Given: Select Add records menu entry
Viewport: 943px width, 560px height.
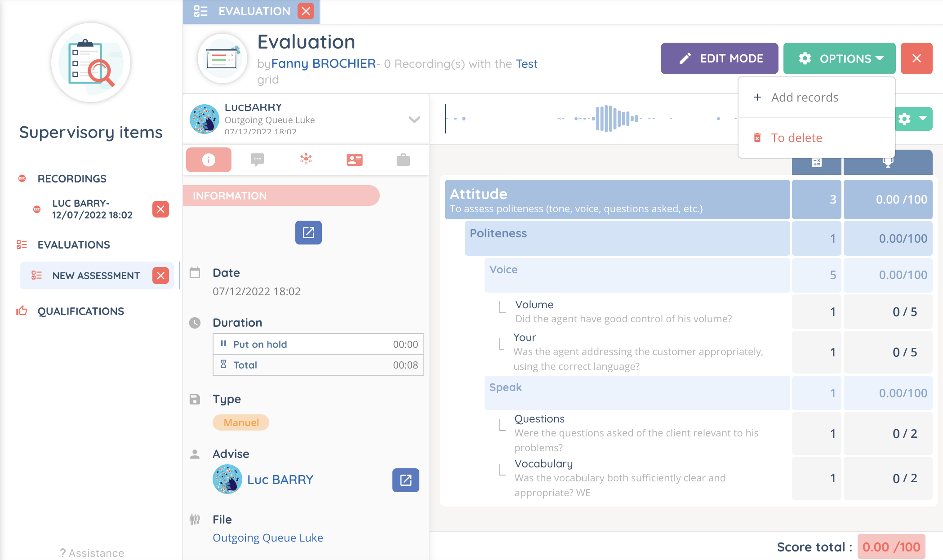Looking at the screenshot, I should tap(805, 98).
